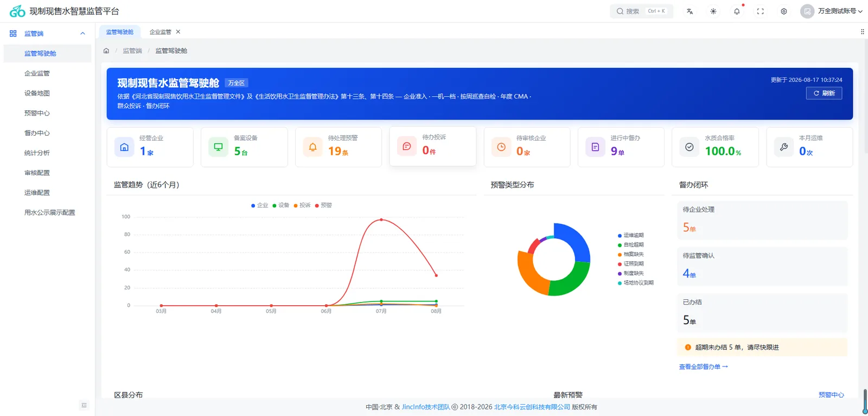Switch to the 企业监管 tab
This screenshot has width=868, height=416.
[x=161, y=32]
